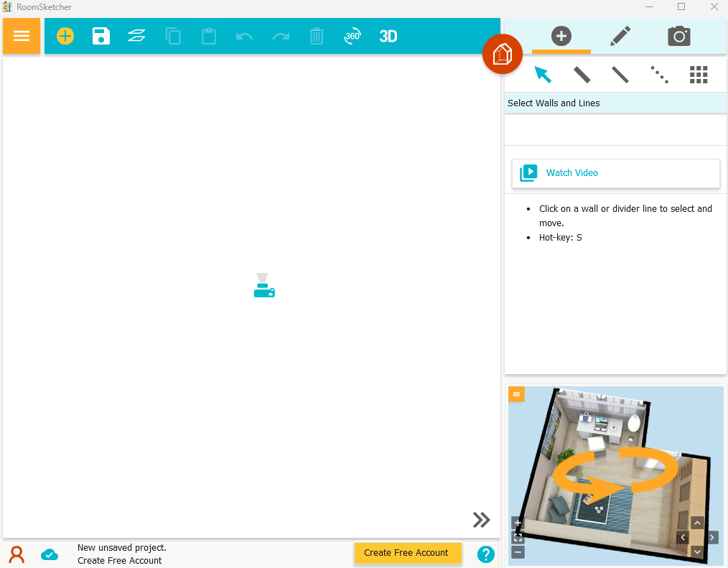The height and width of the screenshot is (568, 728).
Task: Click the New unsaved project status text
Action: [x=121, y=548]
